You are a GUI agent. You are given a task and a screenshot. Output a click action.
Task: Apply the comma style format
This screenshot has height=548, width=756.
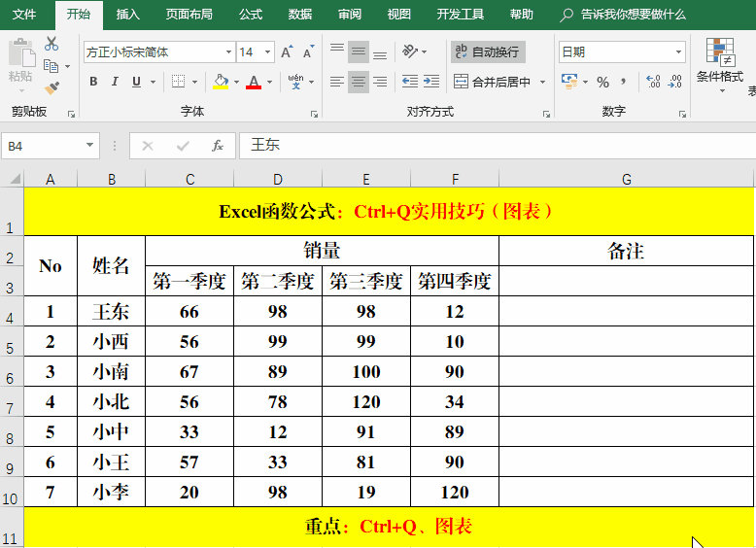[624, 81]
